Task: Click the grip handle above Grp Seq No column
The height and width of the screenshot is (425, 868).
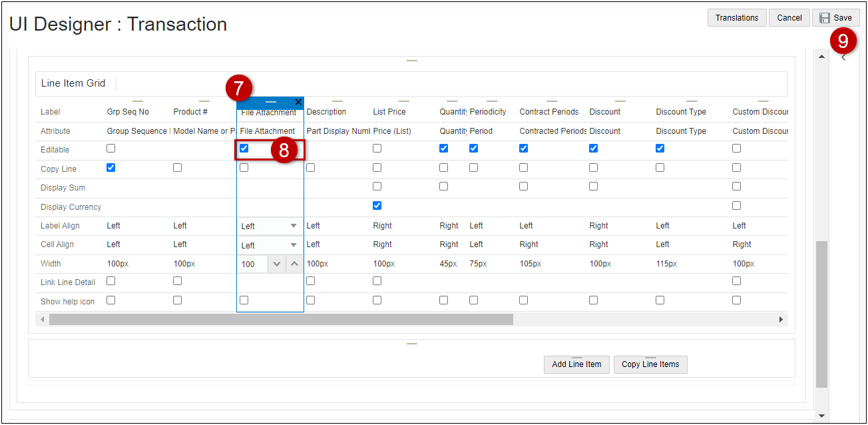Action: point(138,101)
